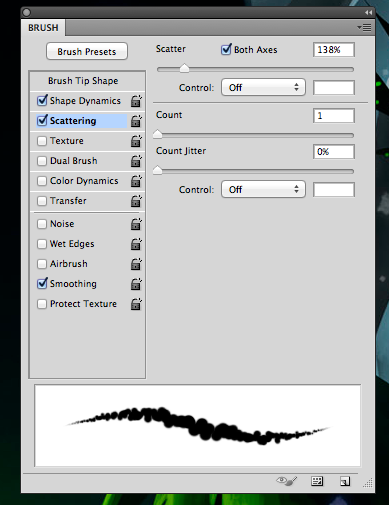Image resolution: width=389 pixels, height=505 pixels.
Task: Click the lock icon beside Texture
Action: pos(136,141)
